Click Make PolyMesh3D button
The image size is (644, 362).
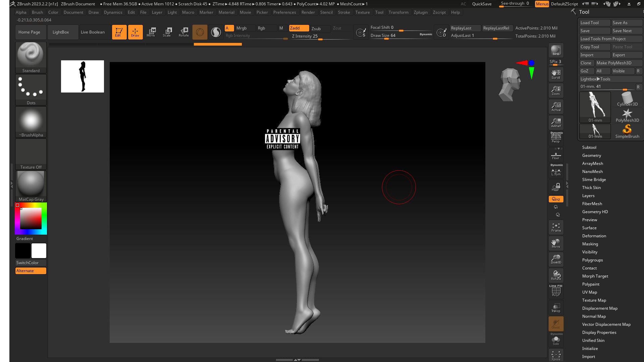[619, 63]
